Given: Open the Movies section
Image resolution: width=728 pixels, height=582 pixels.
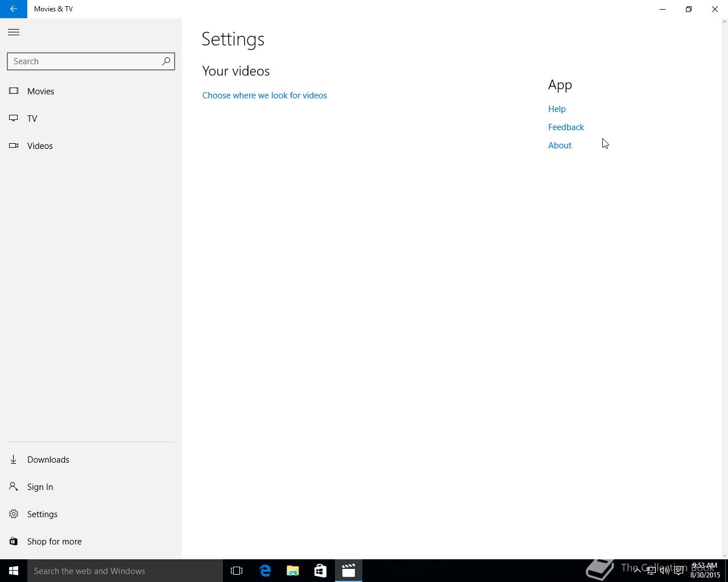Looking at the screenshot, I should click(x=40, y=92).
